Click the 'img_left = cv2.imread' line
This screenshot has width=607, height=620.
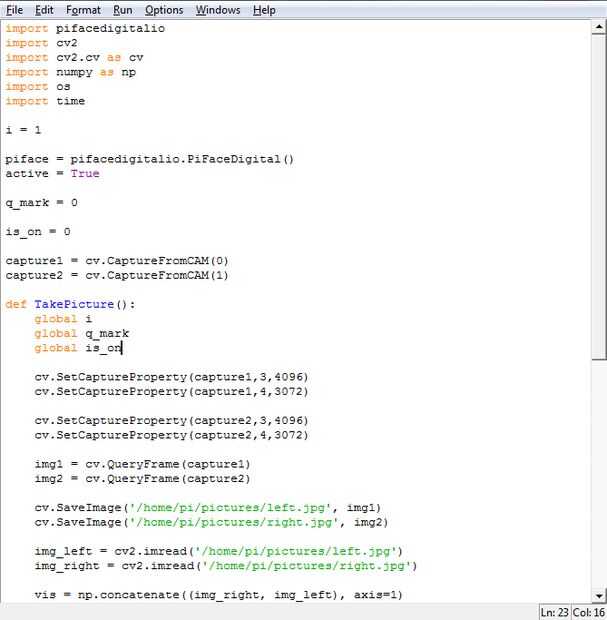click(x=218, y=551)
